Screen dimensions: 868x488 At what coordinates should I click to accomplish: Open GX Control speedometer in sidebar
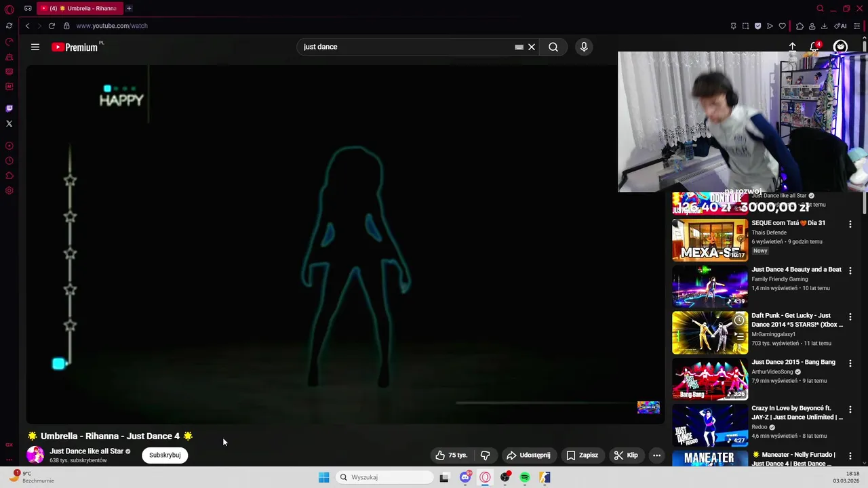9,41
